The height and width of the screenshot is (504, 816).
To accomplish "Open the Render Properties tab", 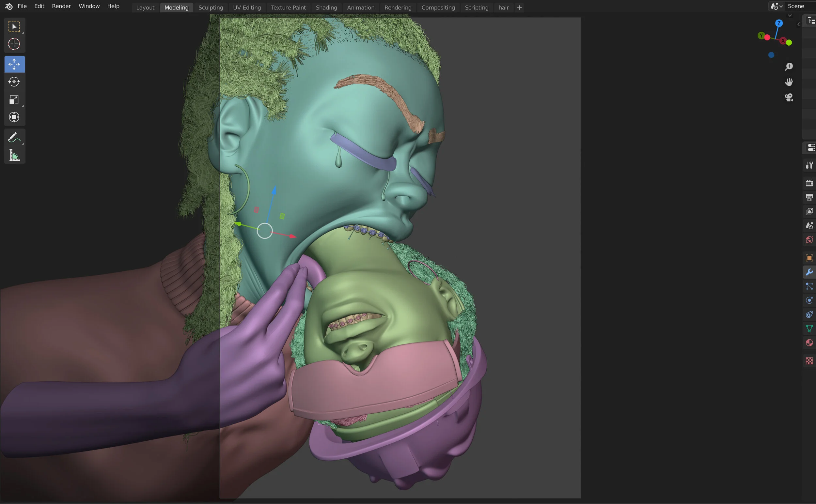I will 809,183.
